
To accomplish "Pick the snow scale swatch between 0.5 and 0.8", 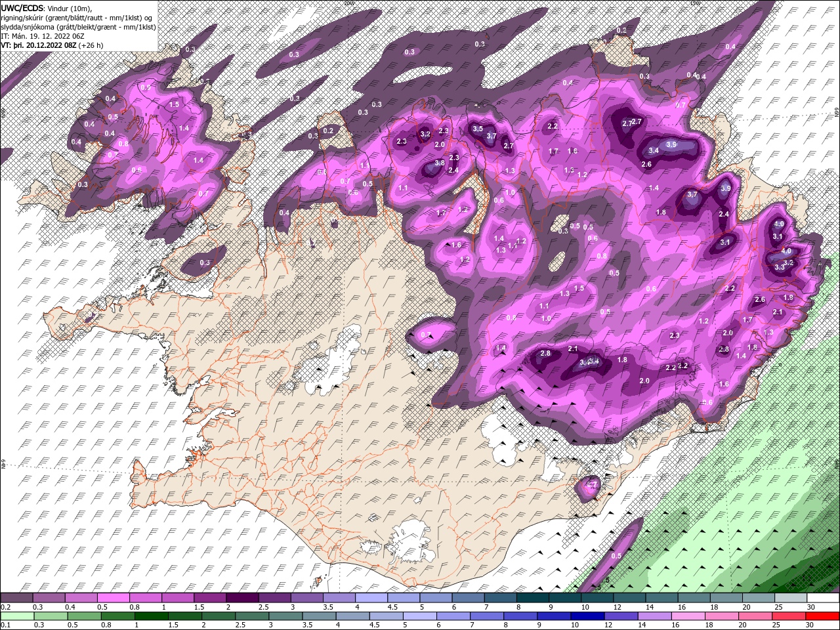I will [x=113, y=598].
